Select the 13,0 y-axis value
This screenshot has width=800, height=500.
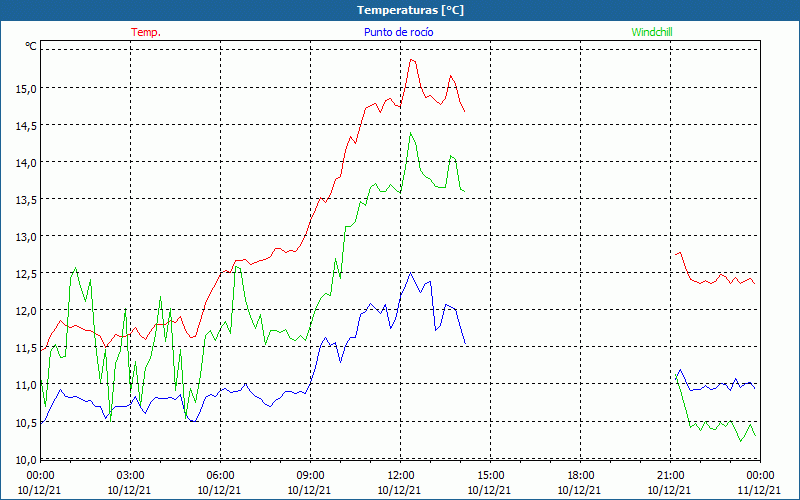pyautogui.click(x=26, y=237)
